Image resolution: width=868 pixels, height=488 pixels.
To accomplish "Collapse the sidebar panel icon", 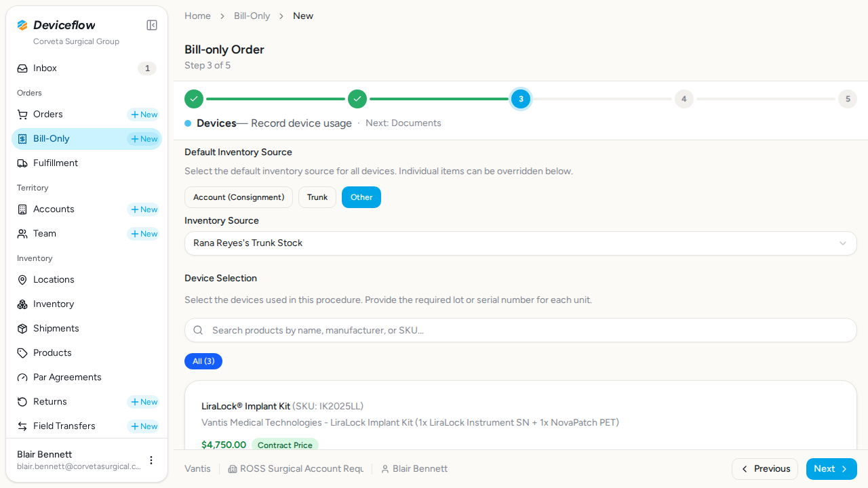I will click(152, 25).
